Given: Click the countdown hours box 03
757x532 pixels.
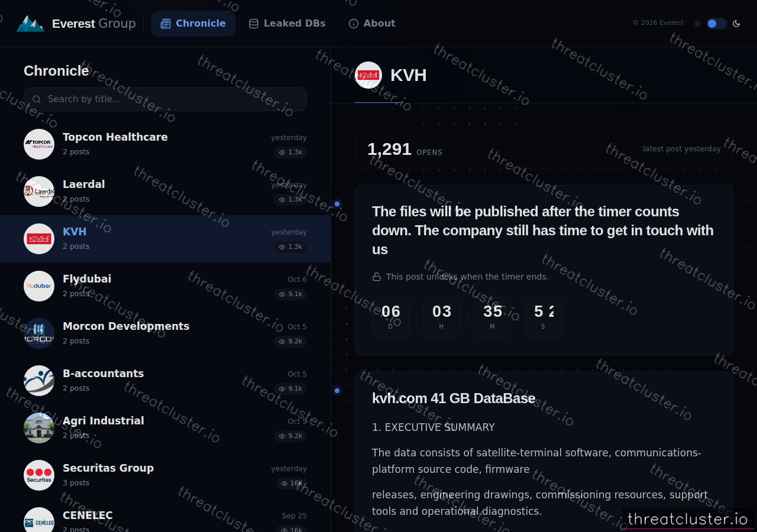Looking at the screenshot, I should pyautogui.click(x=442, y=317).
